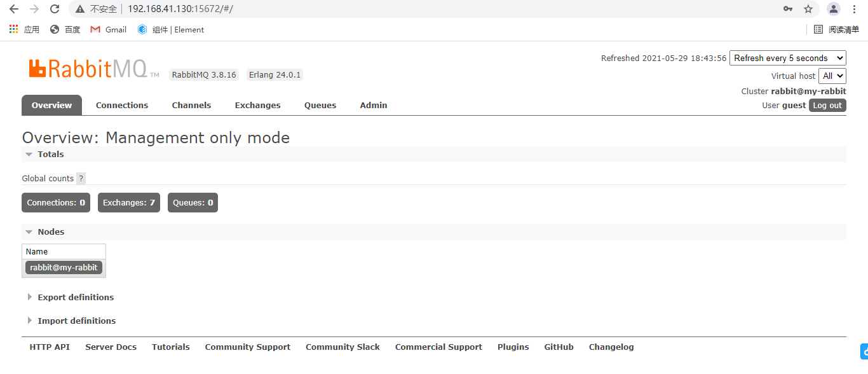
Task: Click the Exchanges: 7 count button
Action: coord(129,203)
